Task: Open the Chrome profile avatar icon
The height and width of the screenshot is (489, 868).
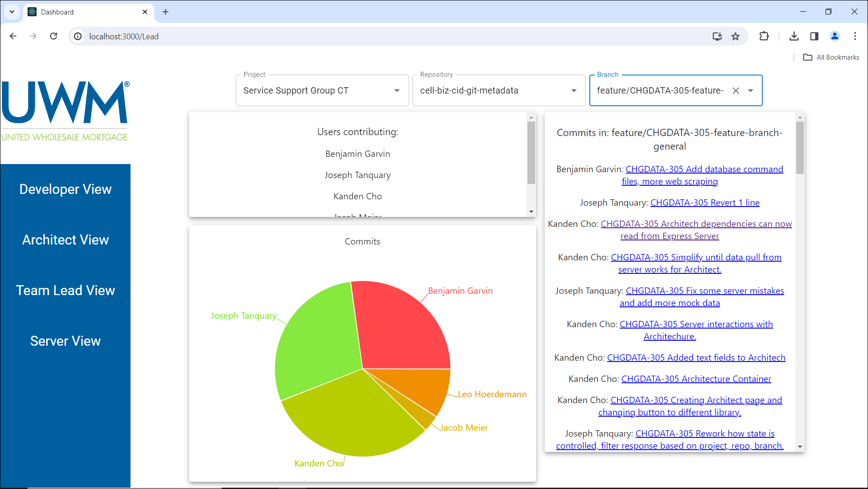Action: tap(835, 36)
